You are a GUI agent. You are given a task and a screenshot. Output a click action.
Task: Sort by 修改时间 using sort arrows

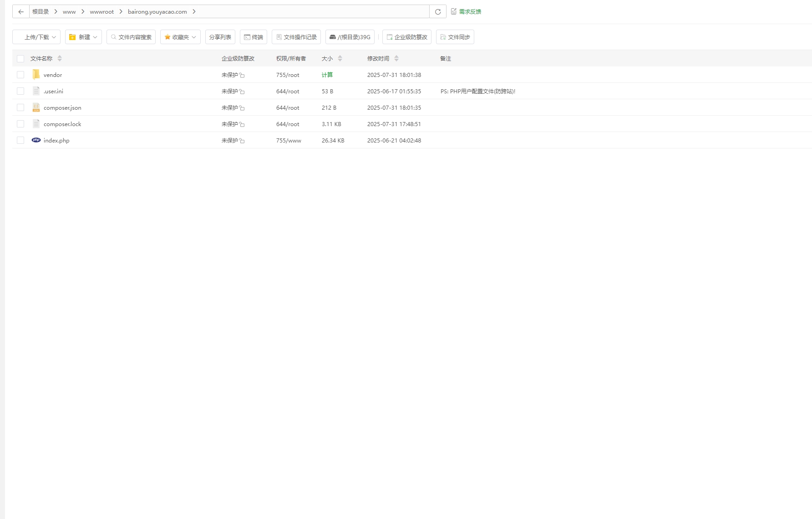[x=396, y=58]
